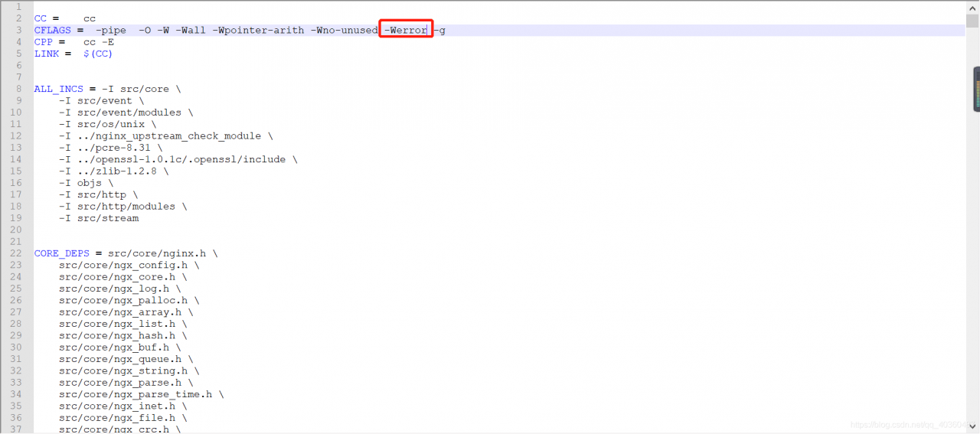Click the 'src/core/ngx_hash.h' line
The height and width of the screenshot is (434, 980).
[x=122, y=336]
